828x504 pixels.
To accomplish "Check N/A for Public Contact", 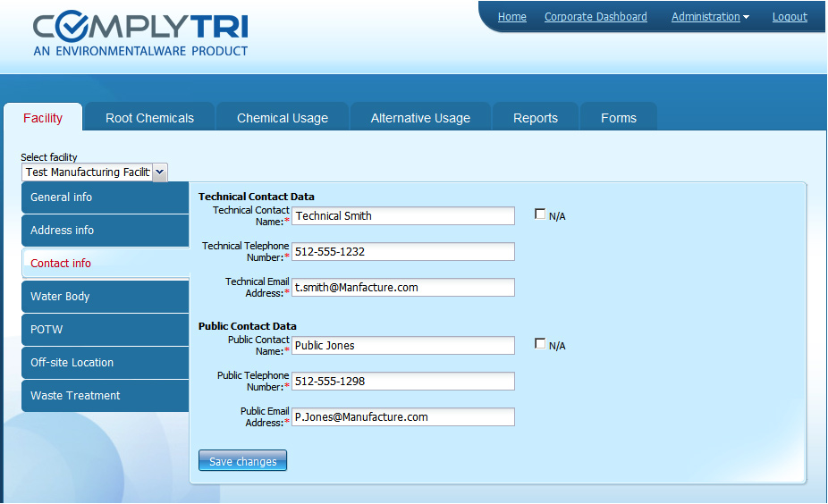I will click(x=539, y=344).
